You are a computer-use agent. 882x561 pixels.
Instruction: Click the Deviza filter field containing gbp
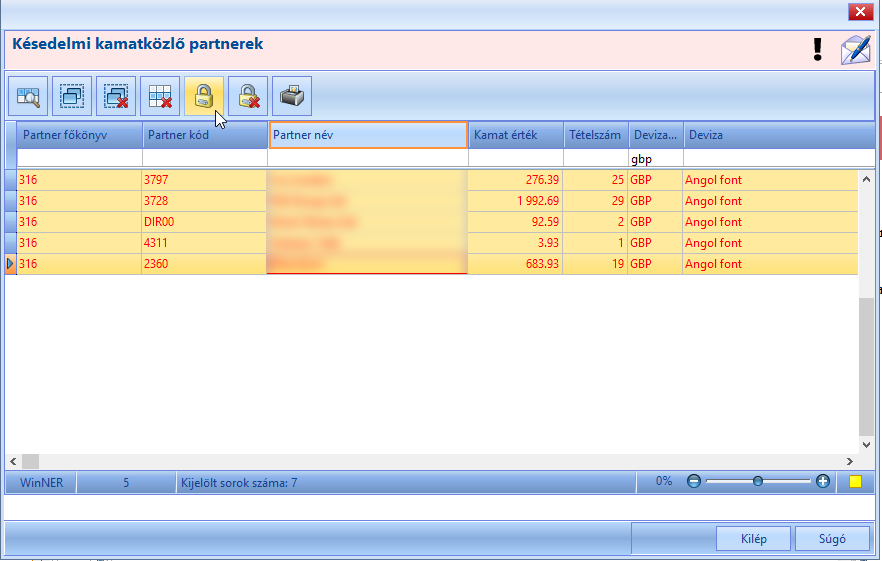(x=656, y=159)
